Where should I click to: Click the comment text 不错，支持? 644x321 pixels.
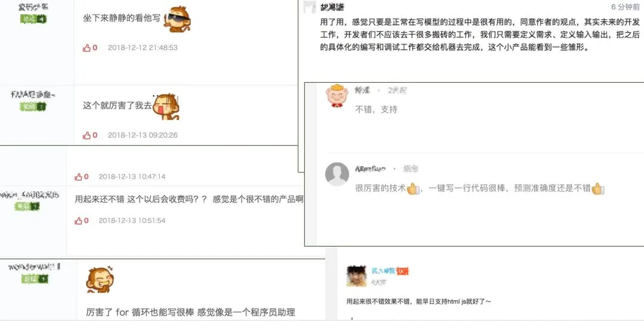click(376, 110)
